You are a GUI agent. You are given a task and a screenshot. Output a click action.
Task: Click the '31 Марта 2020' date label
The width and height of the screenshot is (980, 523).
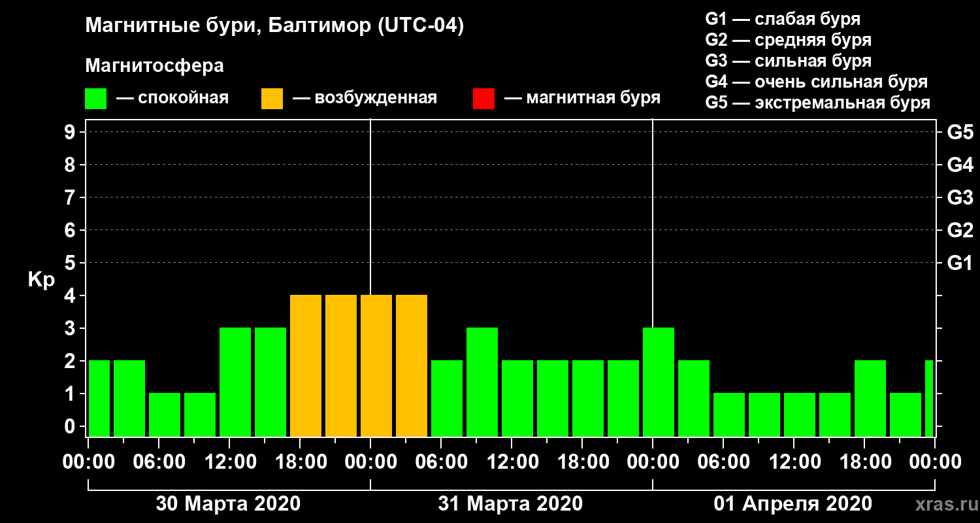click(510, 504)
